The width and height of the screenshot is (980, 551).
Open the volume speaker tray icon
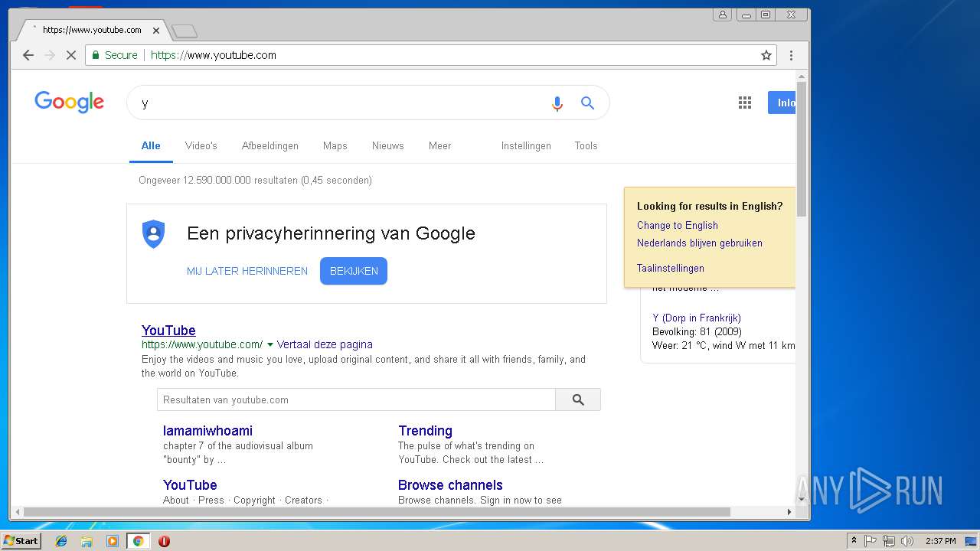[907, 541]
